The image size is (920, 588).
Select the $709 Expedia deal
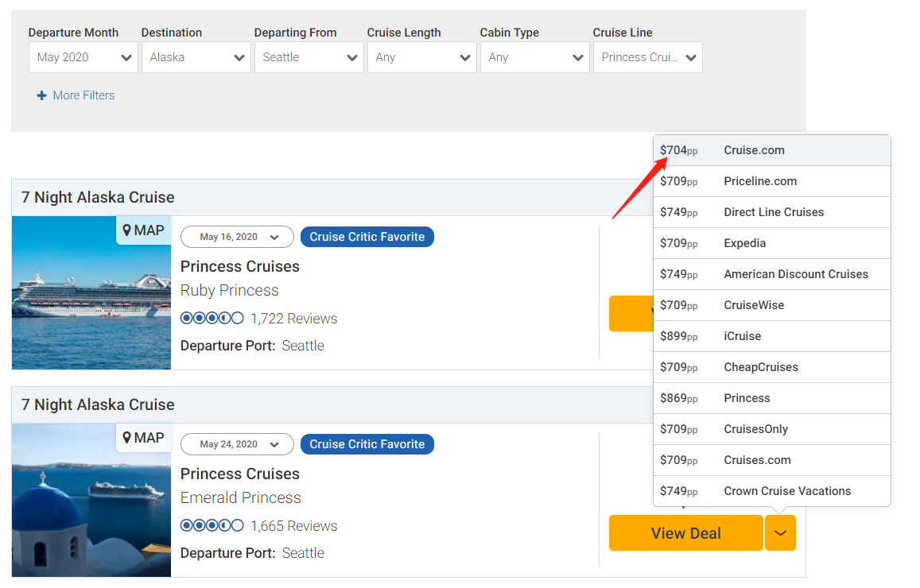(x=772, y=244)
